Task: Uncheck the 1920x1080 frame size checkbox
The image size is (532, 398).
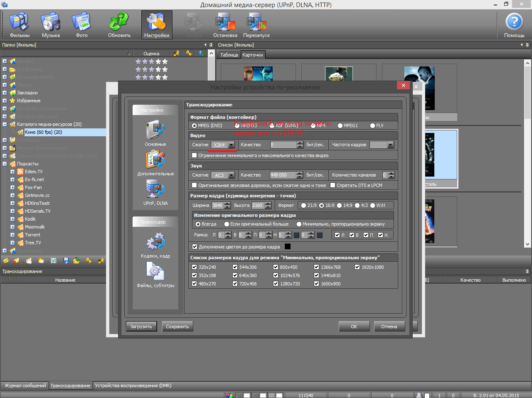Action: point(357,267)
